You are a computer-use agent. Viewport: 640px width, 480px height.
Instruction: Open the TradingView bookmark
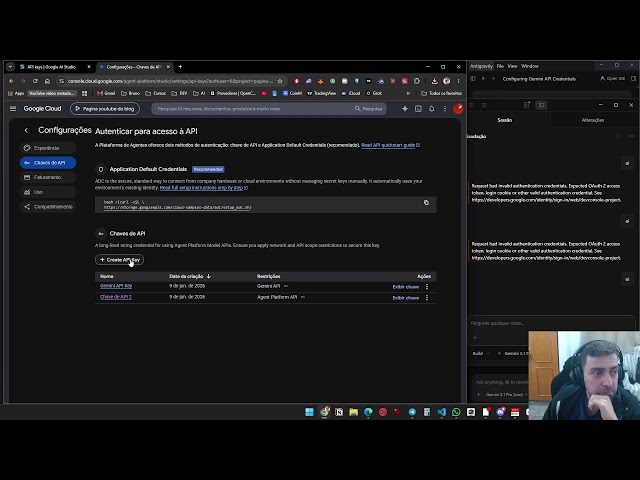(x=321, y=93)
